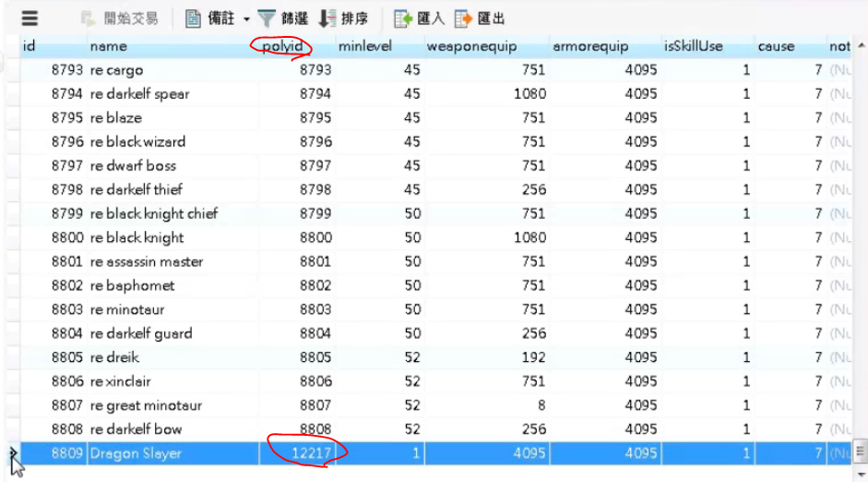Click the 開始交易 toolbar label

click(x=131, y=18)
